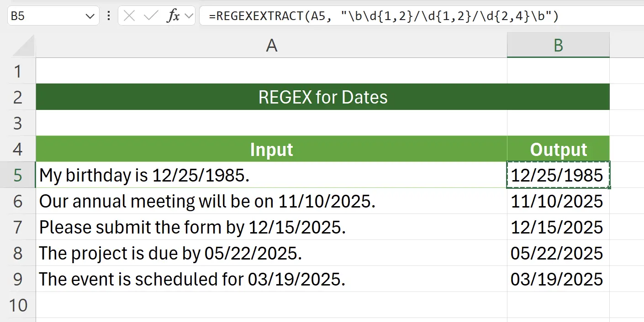The height and width of the screenshot is (322, 644).
Task: Select all cells using the corner triangle
Action: pyautogui.click(x=22, y=45)
